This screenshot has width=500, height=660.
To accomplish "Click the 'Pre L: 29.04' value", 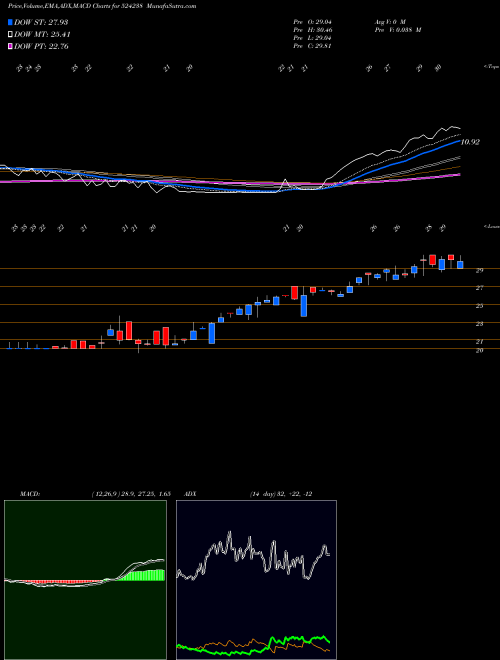I will point(312,38).
